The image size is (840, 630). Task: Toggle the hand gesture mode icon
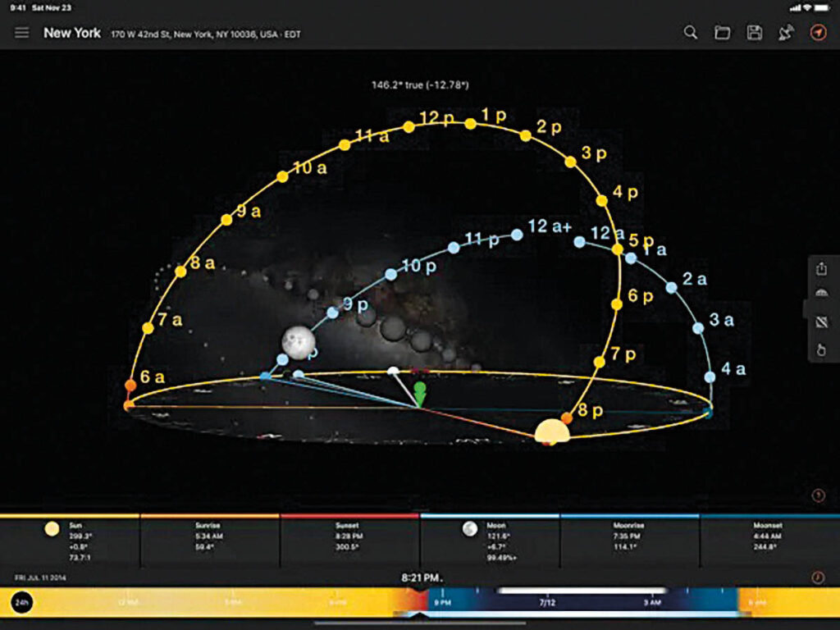(x=821, y=349)
